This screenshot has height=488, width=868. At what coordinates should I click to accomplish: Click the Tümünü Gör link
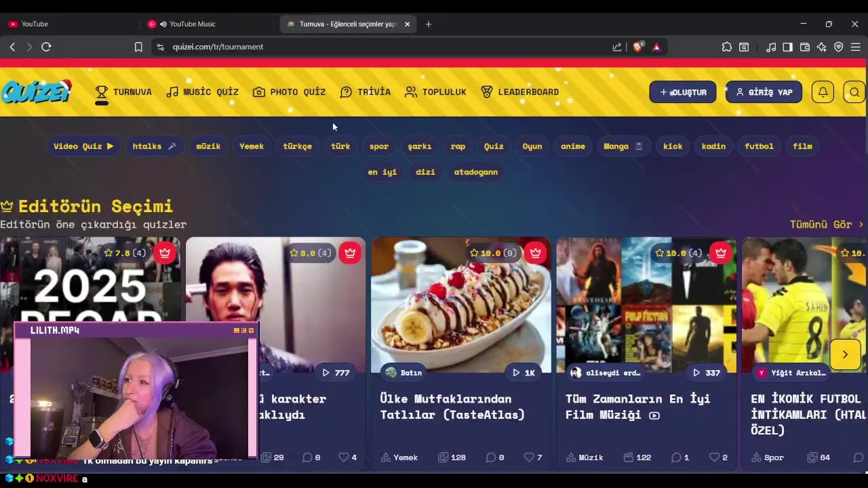tap(827, 224)
